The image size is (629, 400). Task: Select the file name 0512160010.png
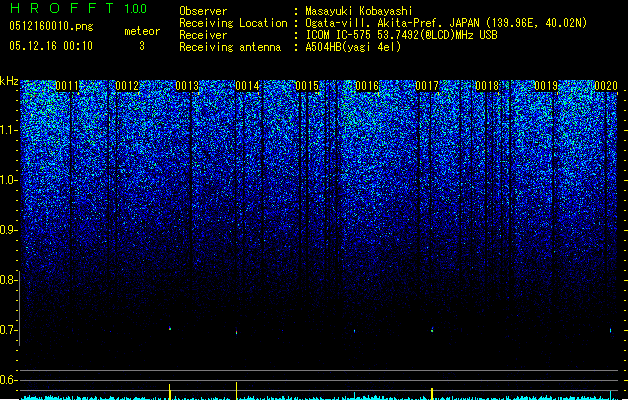(51, 26)
